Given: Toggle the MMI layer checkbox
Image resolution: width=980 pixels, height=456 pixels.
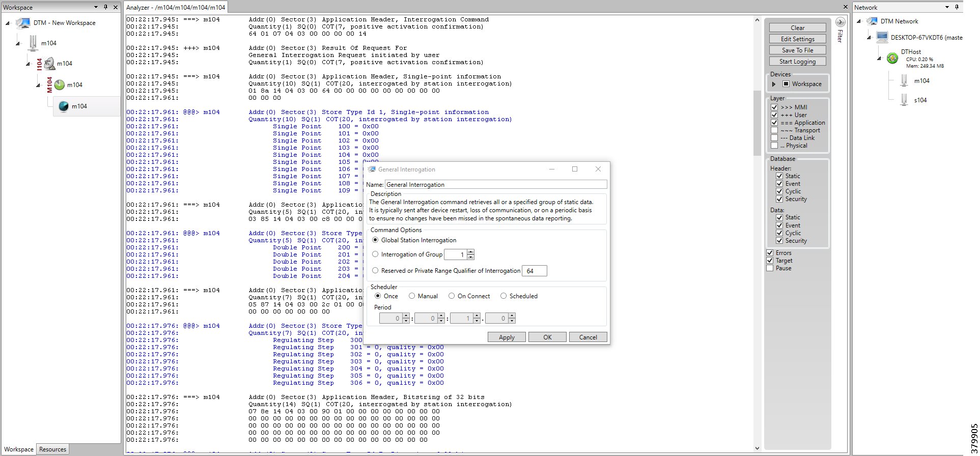Looking at the screenshot, I should 774,107.
